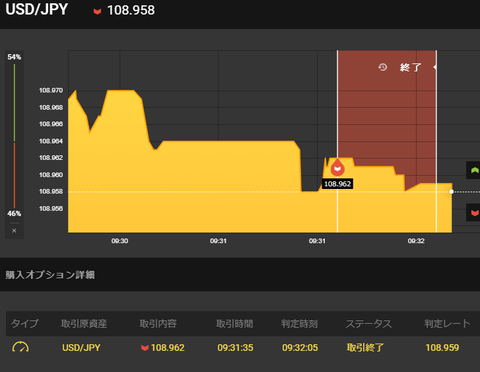Click the green portion of sentiment bar
Image resolution: width=480 pixels, height=372 pixels.
(x=14, y=103)
